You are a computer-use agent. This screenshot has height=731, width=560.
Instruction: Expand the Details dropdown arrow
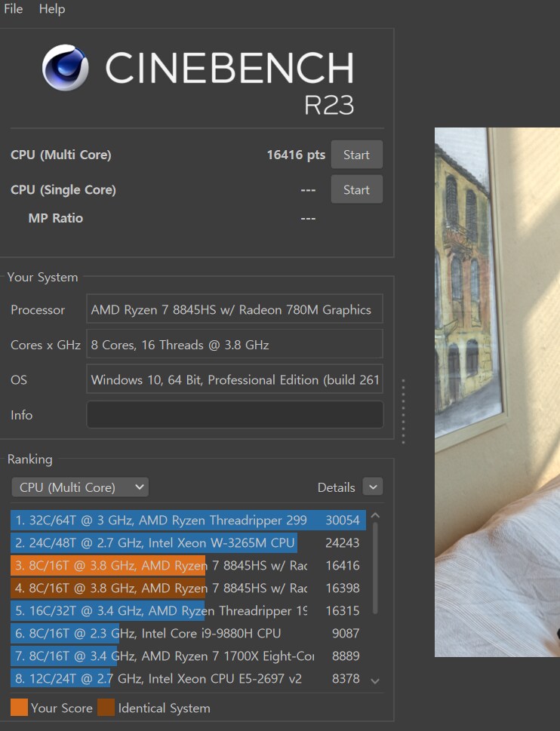pyautogui.click(x=373, y=487)
